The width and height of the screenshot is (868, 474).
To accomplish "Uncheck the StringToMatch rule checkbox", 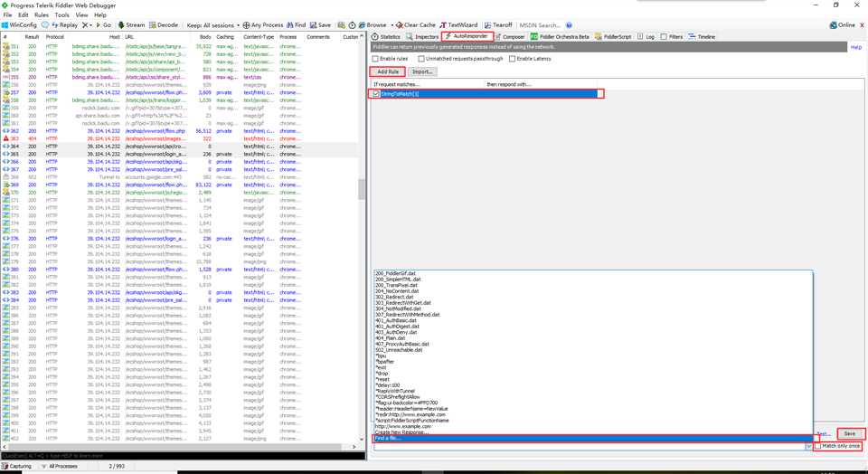I will [x=376, y=94].
